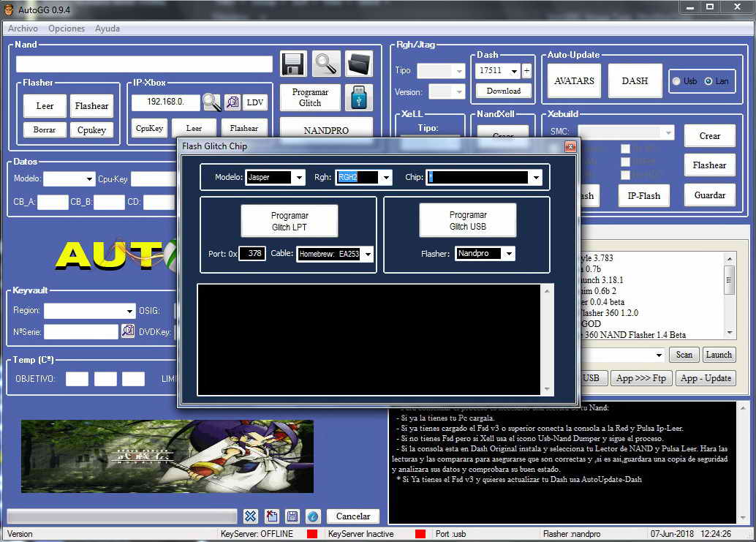Screen dimensions: 756x542
Task: Click the Dash version plus button
Action: tap(526, 71)
